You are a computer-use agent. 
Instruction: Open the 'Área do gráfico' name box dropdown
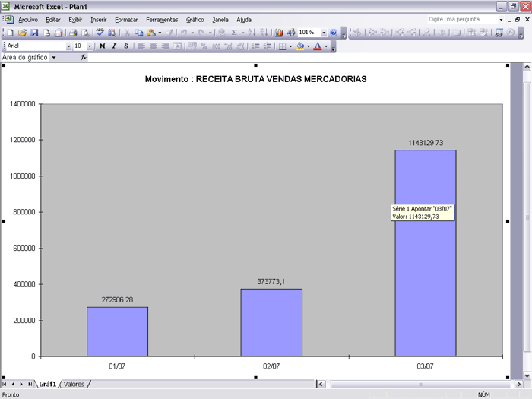pos(54,57)
